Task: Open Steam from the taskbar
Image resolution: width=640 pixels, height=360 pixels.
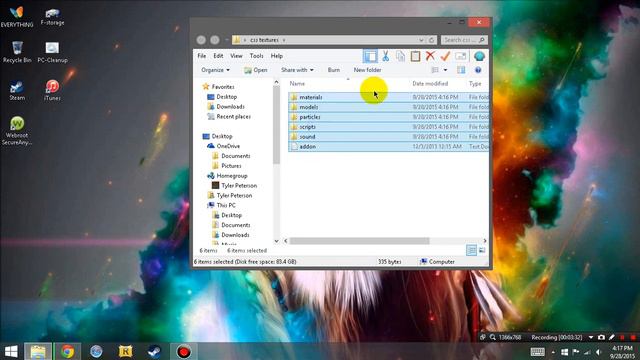Action: pyautogui.click(x=154, y=351)
